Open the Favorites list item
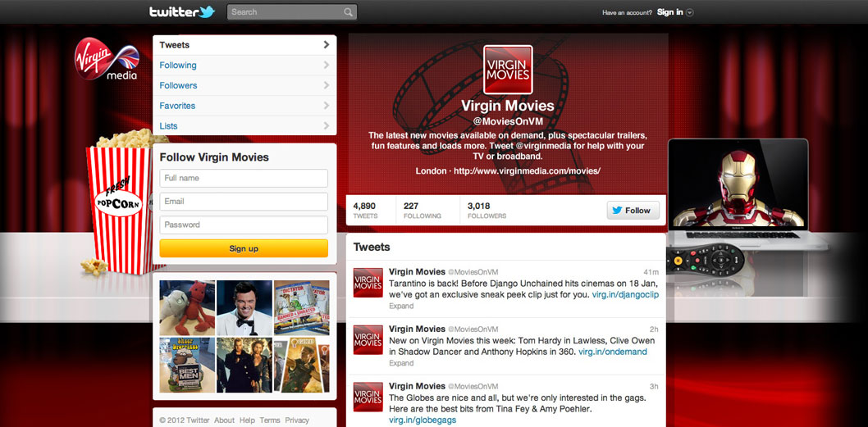 click(244, 106)
